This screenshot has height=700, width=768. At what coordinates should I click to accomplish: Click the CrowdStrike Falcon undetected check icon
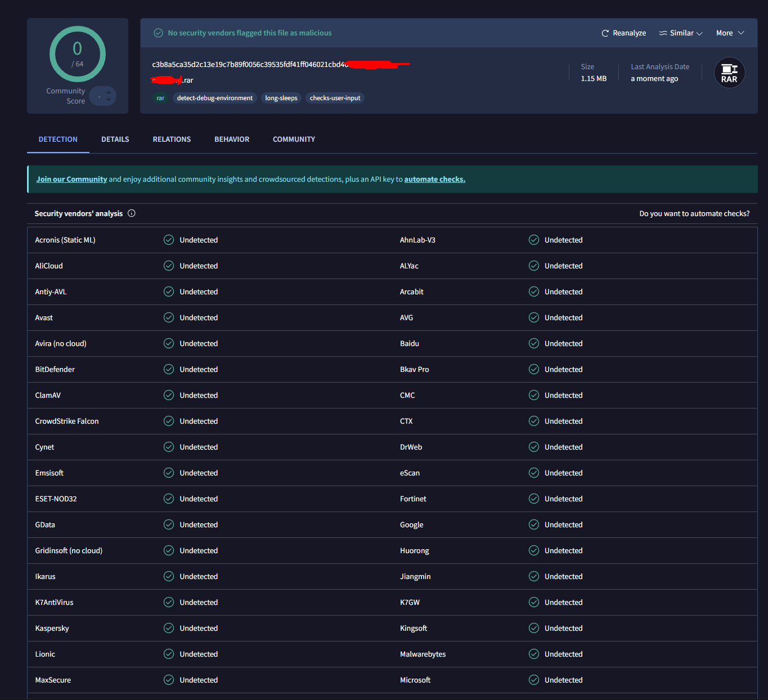[169, 421]
